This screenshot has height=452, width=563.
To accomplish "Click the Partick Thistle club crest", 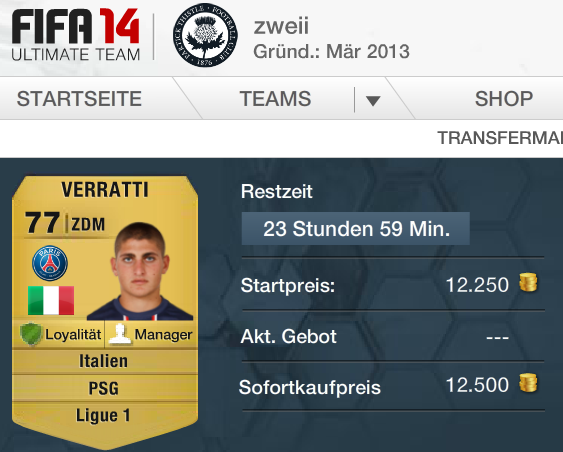I will click(205, 35).
